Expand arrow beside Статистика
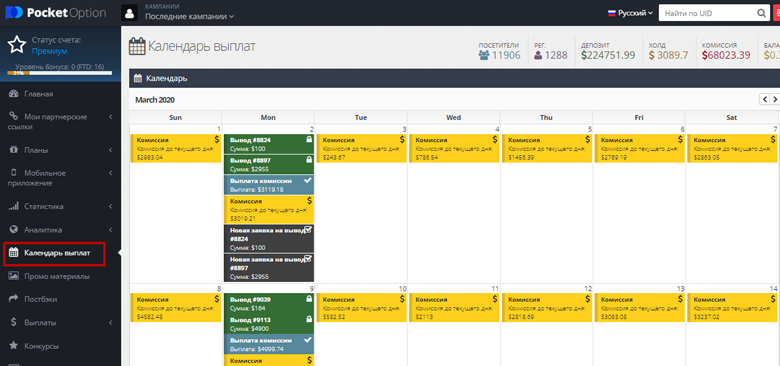The image size is (780, 366). 110,206
